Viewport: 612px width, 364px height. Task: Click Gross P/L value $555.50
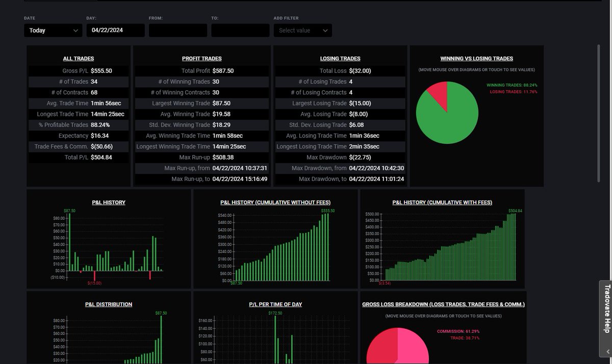pos(101,71)
